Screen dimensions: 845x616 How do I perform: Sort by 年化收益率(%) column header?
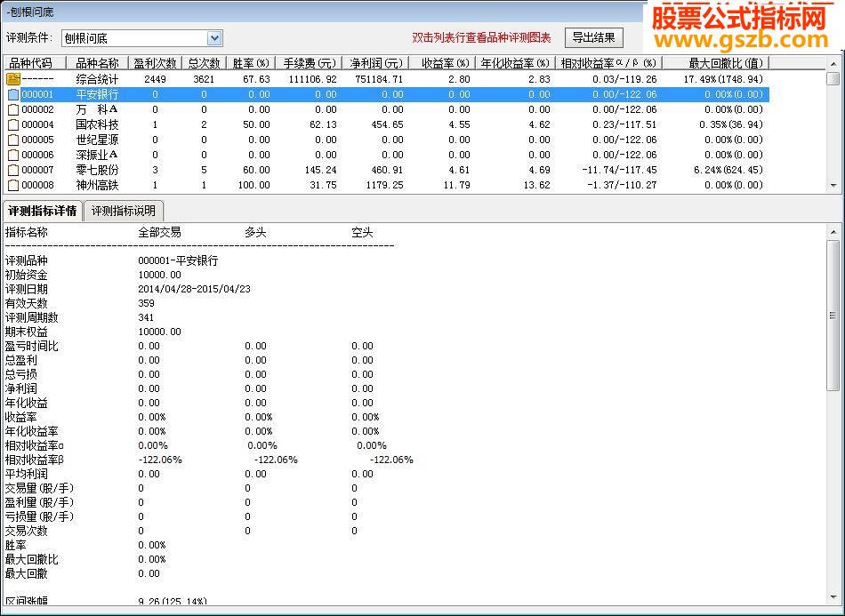(x=515, y=63)
